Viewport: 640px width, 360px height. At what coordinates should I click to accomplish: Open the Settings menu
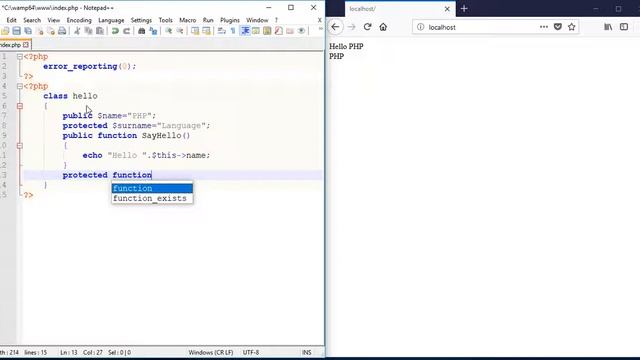[x=141, y=20]
